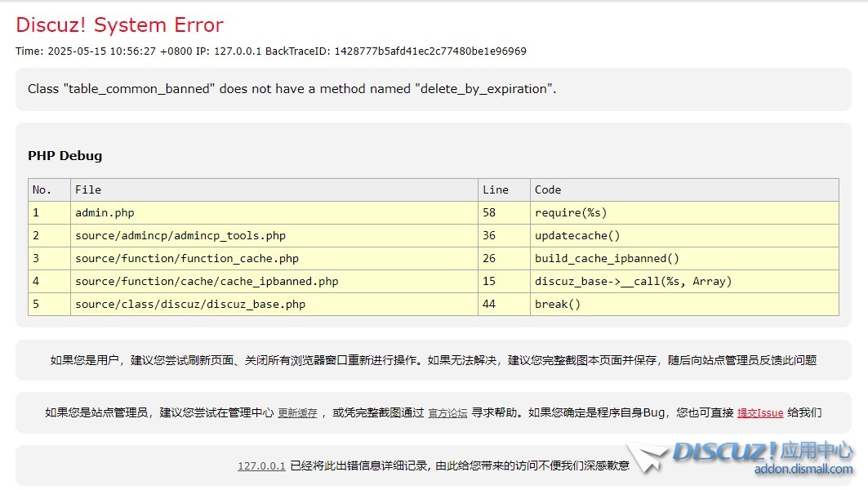Click the 127.0.0.1 link in the footer
The height and width of the screenshot is (490, 868).
click(x=261, y=465)
